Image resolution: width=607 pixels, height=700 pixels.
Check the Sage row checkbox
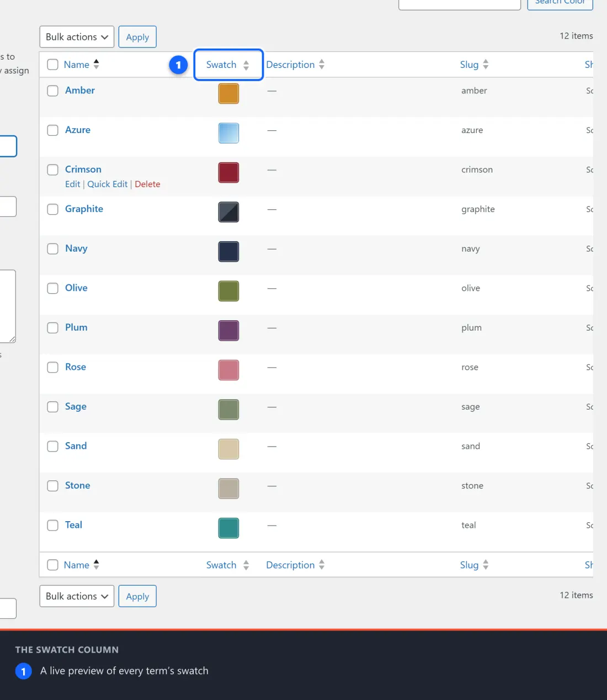52,406
